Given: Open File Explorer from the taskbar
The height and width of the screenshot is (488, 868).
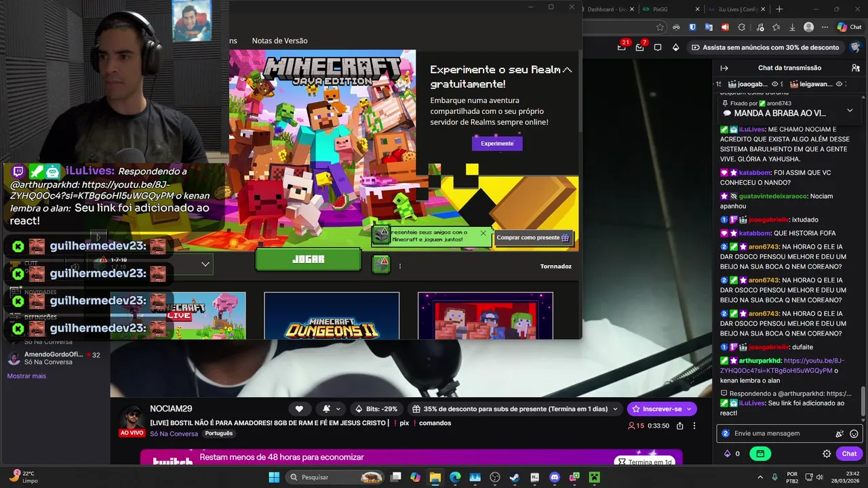Looking at the screenshot, I should (x=435, y=477).
